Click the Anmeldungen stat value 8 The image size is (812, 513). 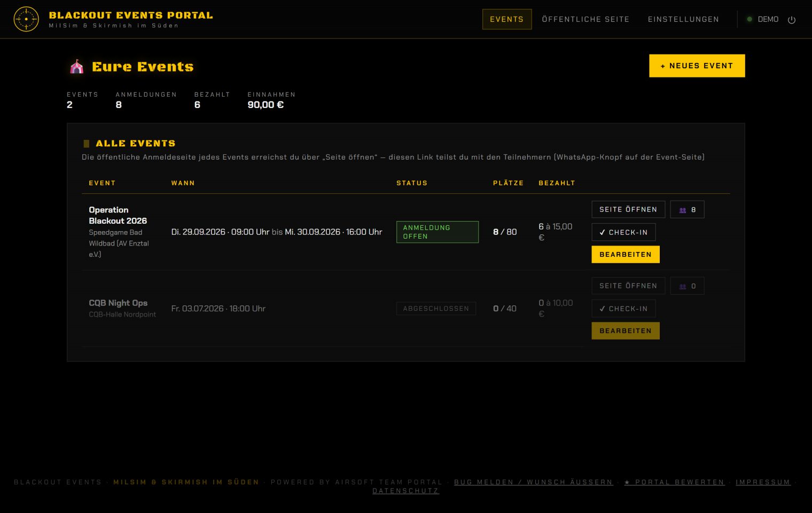119,105
